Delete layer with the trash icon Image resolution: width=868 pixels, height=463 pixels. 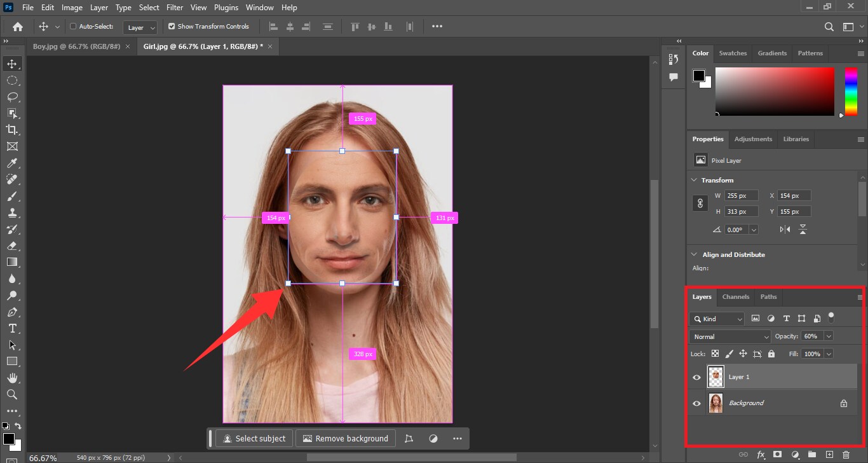[846, 455]
